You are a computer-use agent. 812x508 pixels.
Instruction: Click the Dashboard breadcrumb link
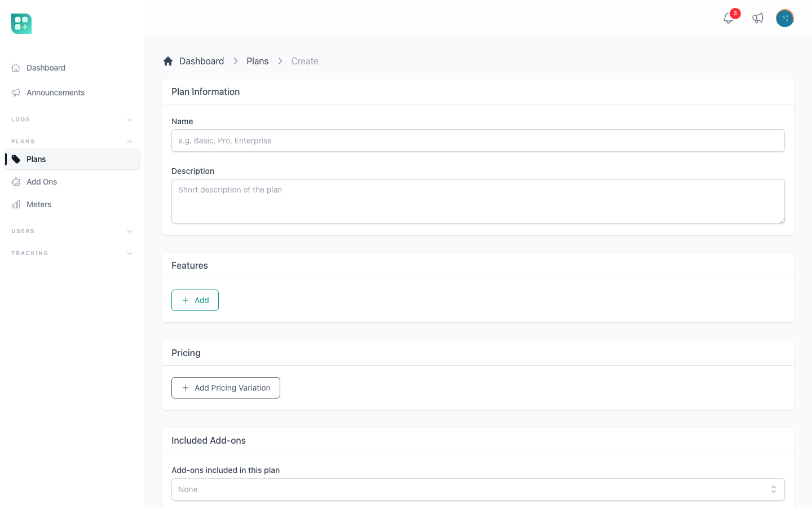point(201,61)
